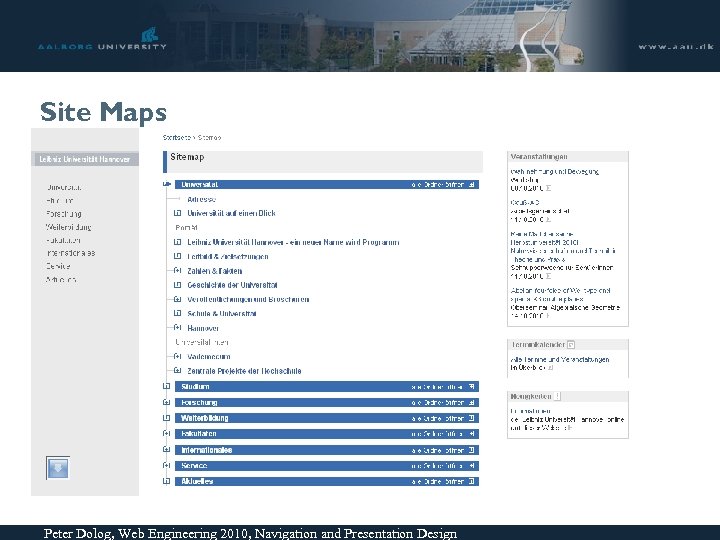This screenshot has width=720, height=540.
Task: Click 'alle Ordner öffnen' on Internationales bar
Action: click(443, 450)
